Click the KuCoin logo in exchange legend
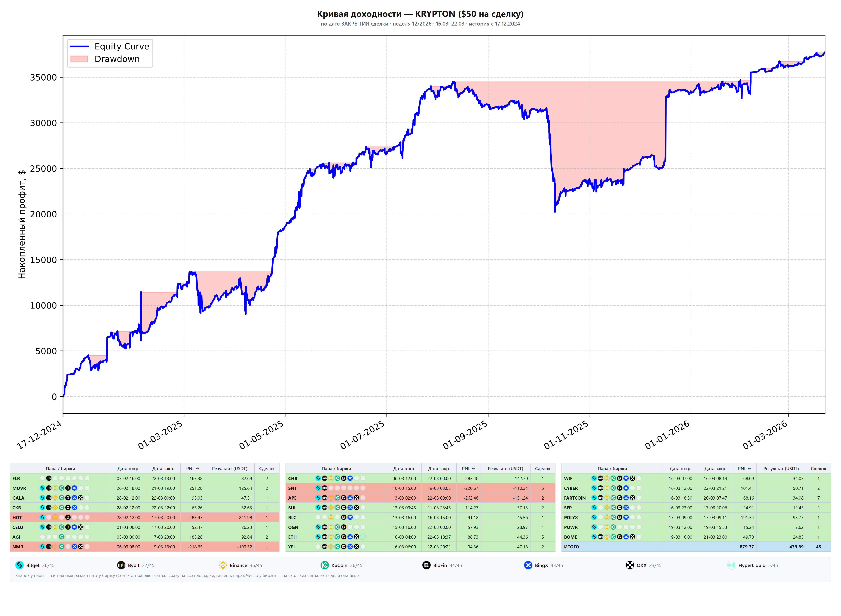 [x=325, y=565]
